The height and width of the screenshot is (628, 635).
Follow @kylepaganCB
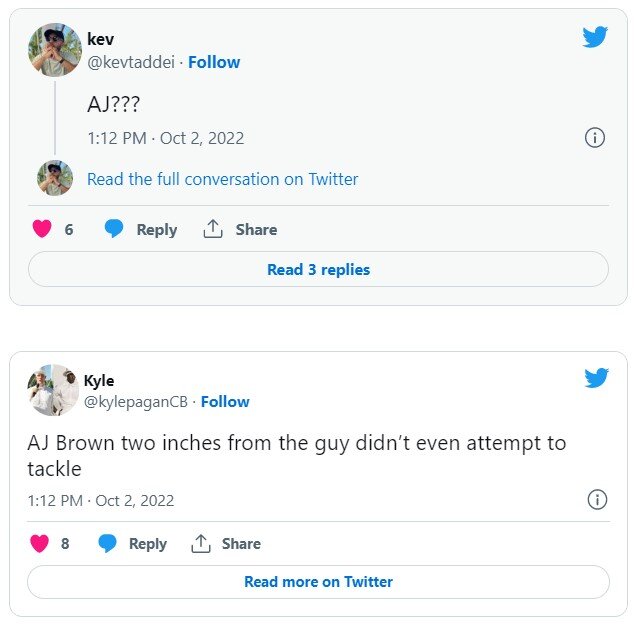click(x=225, y=402)
